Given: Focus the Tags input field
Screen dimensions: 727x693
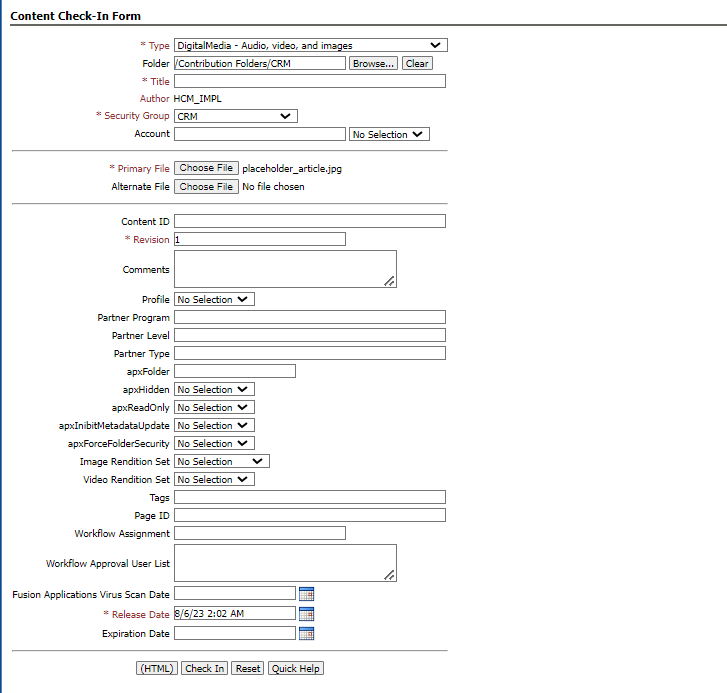Looking at the screenshot, I should pos(310,497).
